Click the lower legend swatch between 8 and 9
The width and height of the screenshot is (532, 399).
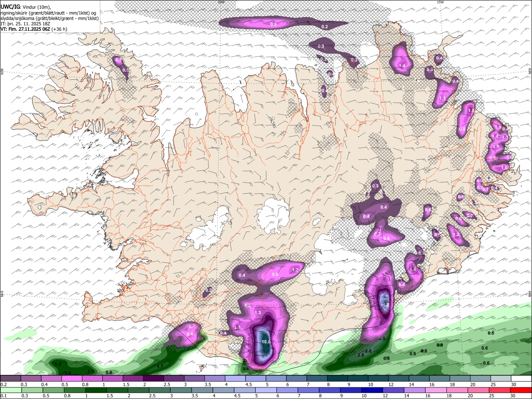[x=330, y=390]
